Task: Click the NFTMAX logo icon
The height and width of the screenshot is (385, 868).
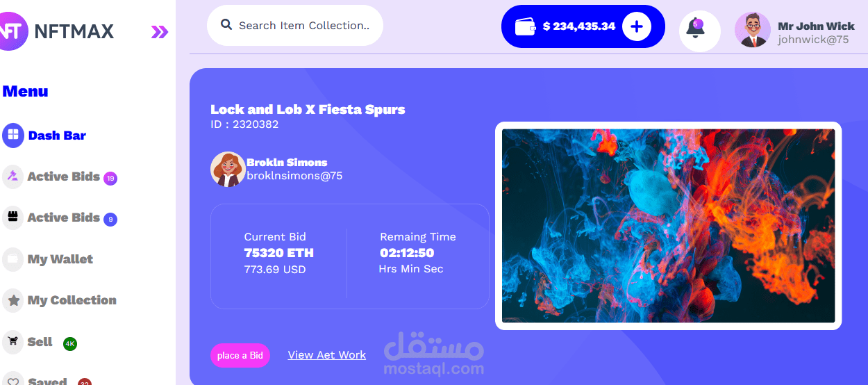Action: coord(12,31)
